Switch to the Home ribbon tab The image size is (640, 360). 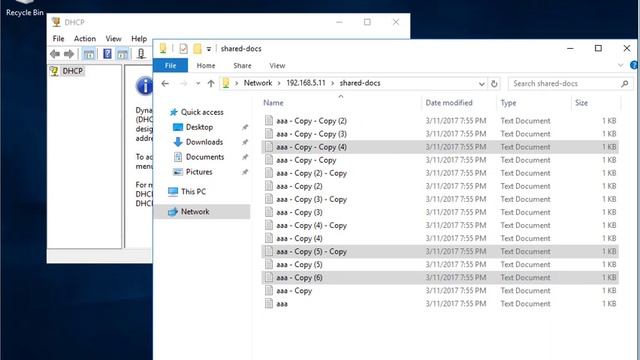click(x=206, y=65)
